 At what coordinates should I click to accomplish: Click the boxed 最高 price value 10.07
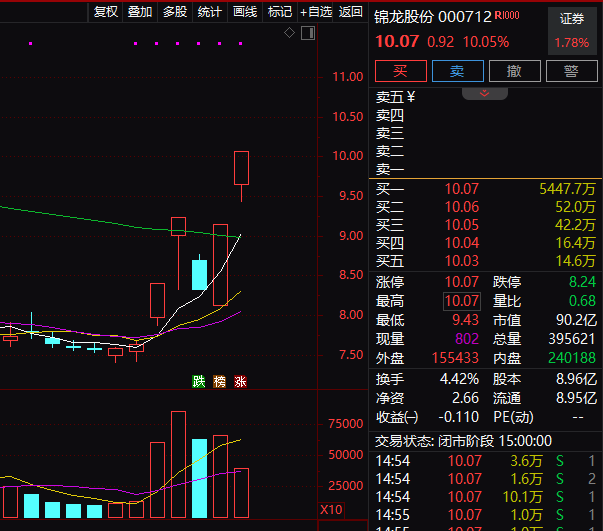click(x=462, y=301)
